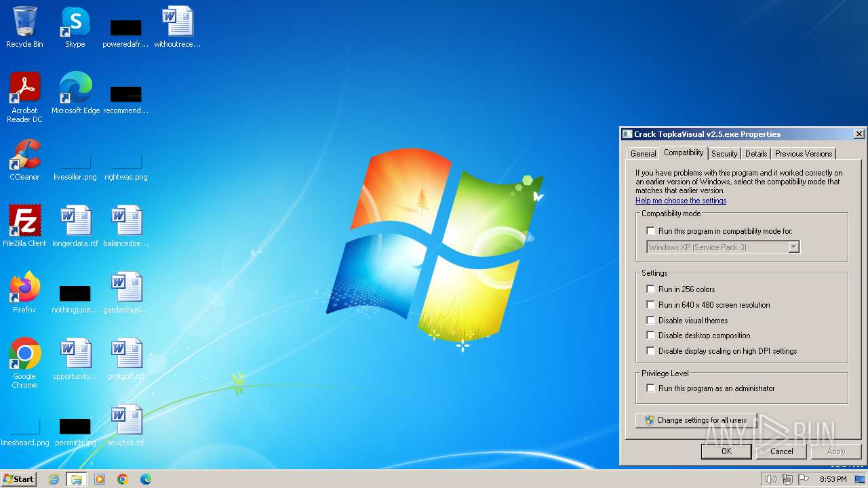Select the balancedoe… document icon

[x=126, y=226]
